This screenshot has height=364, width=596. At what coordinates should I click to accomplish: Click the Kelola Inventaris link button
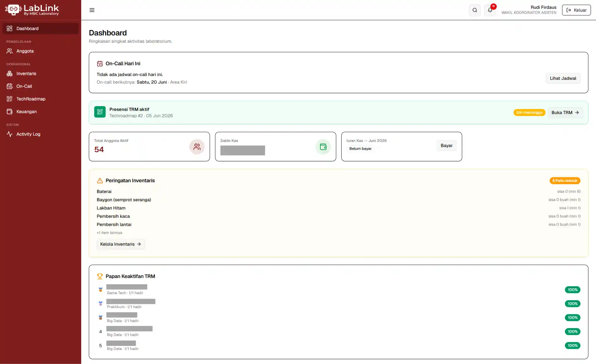[x=121, y=244]
